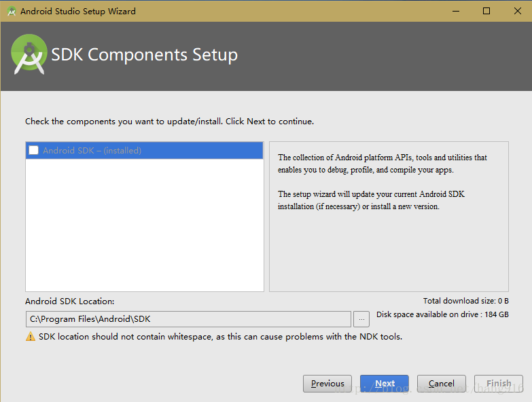The height and width of the screenshot is (402, 532).
Task: Cancel the setup wizard
Action: click(442, 384)
